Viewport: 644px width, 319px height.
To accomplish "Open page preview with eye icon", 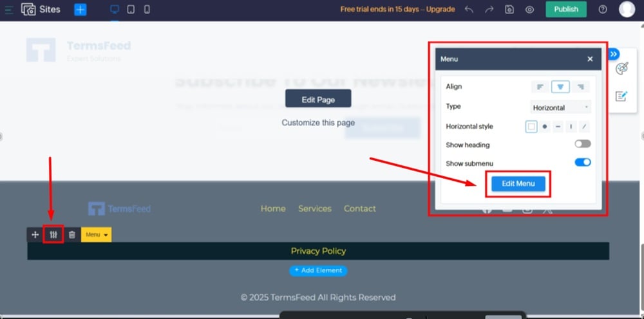I will (530, 10).
